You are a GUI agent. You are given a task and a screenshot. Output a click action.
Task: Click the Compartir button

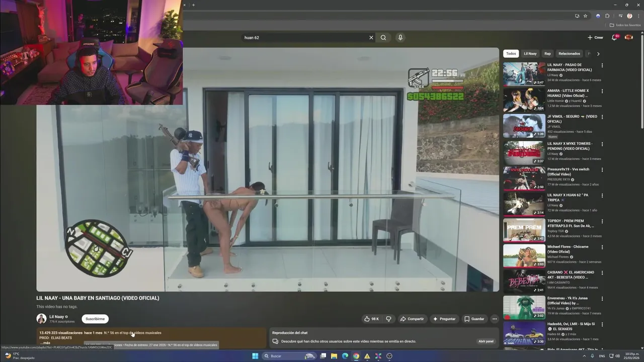[412, 319]
